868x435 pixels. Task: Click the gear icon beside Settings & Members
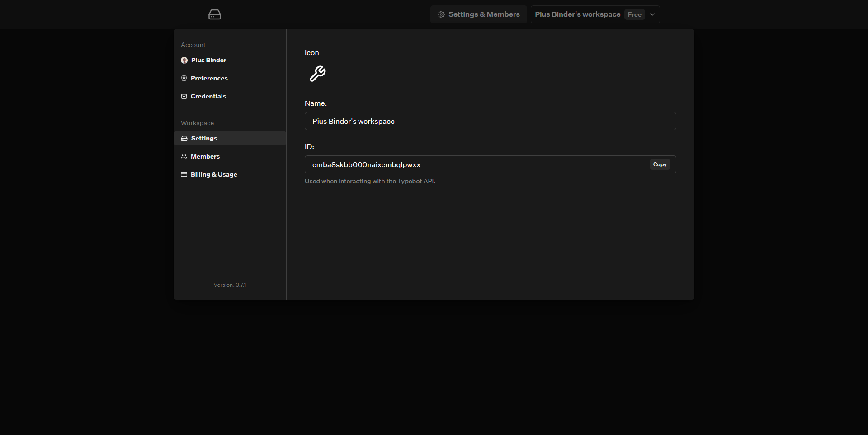click(441, 14)
